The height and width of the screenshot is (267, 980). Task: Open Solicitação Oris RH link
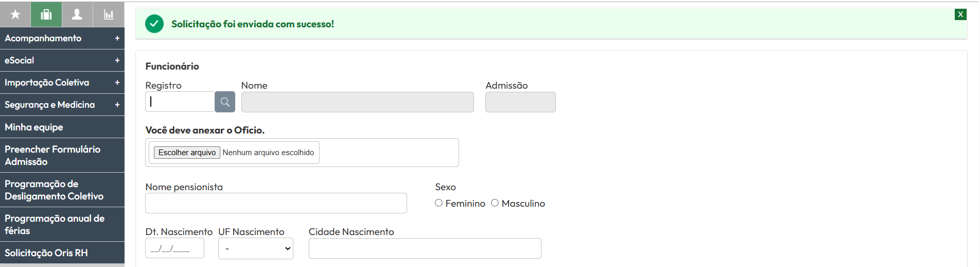click(x=46, y=253)
